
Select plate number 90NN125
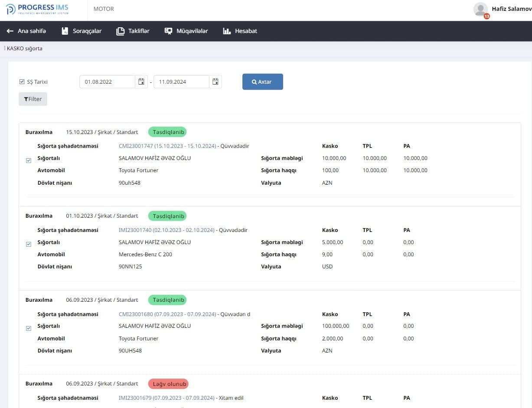131,267
